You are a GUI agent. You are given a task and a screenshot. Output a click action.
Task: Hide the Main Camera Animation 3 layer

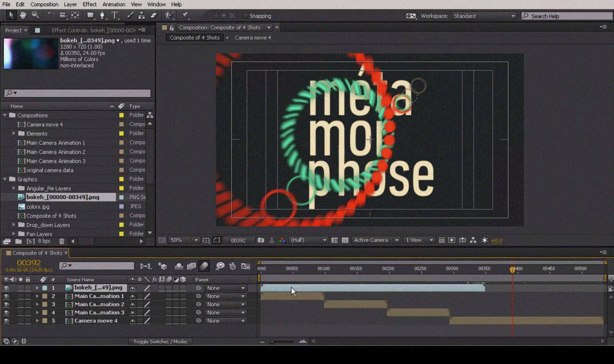tap(6, 312)
